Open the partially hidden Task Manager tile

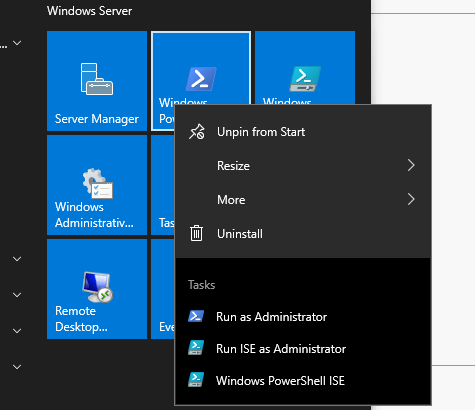click(x=163, y=185)
